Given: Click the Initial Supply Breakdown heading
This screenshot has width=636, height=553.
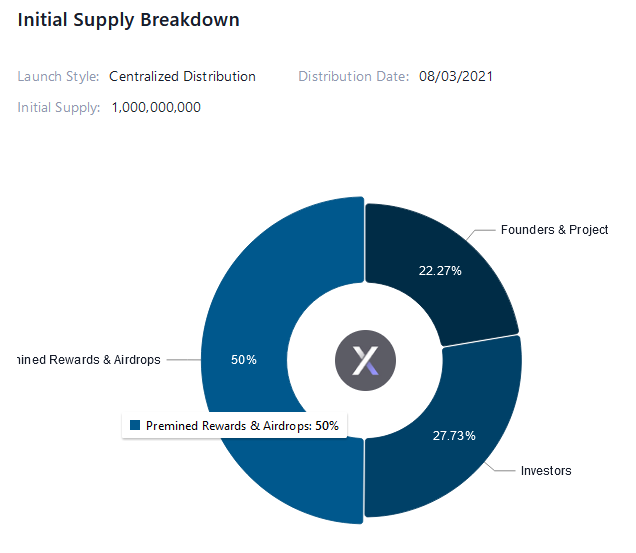Looking at the screenshot, I should 128,20.
